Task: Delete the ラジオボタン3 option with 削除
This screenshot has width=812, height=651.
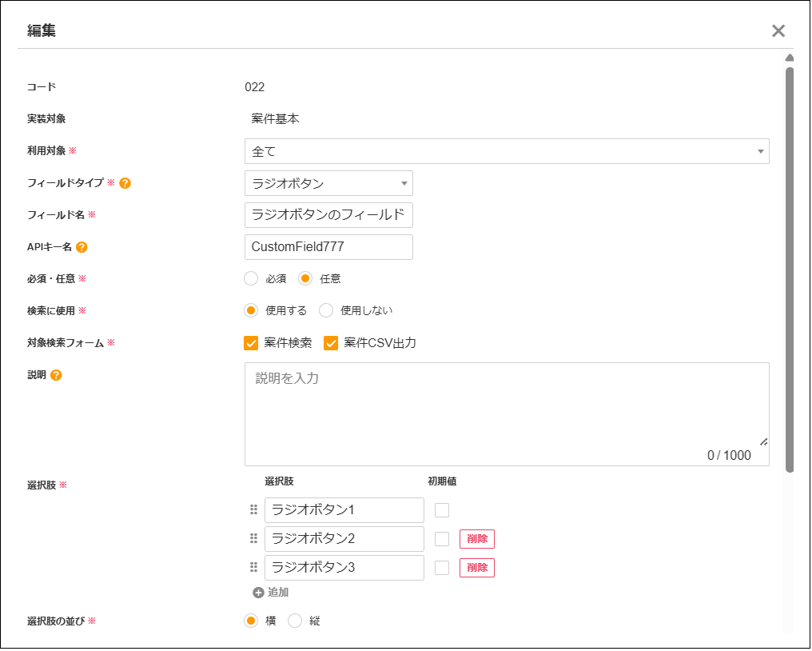Action: (476, 568)
